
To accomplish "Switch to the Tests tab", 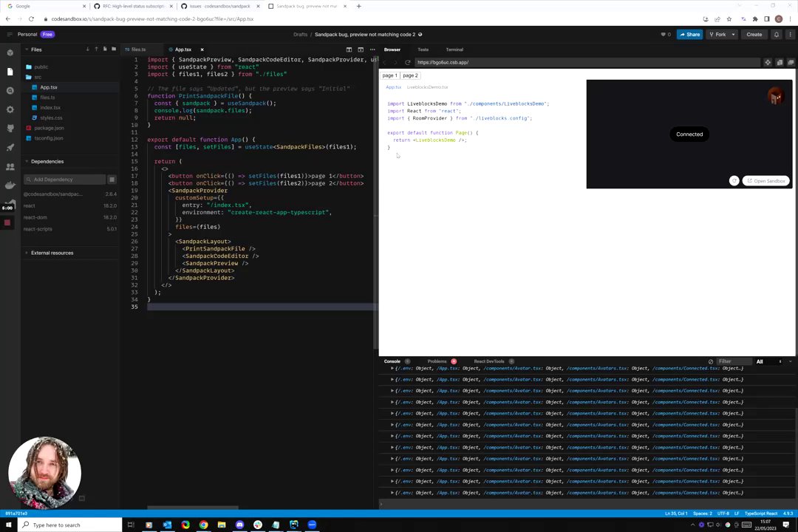I will 423,50.
